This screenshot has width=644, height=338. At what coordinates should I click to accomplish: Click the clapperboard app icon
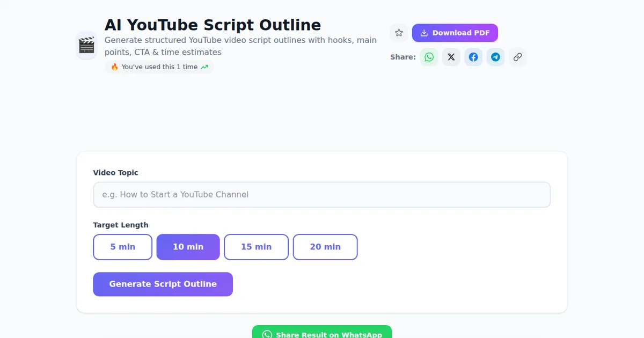pos(86,45)
